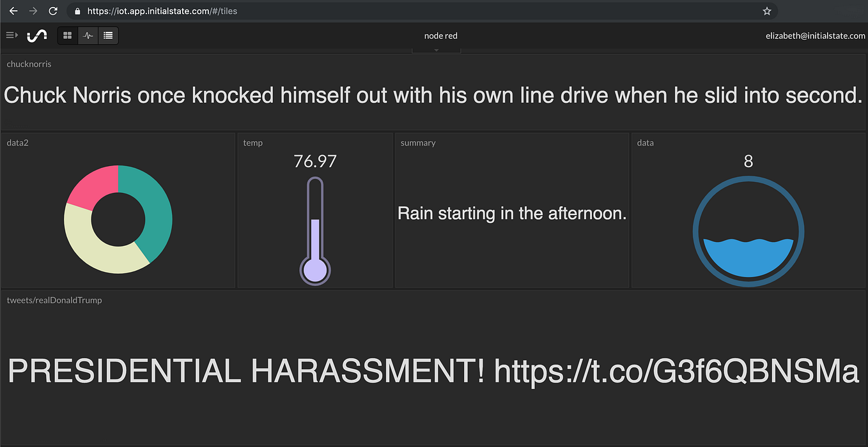Select the Waves waveform view icon

pos(88,35)
